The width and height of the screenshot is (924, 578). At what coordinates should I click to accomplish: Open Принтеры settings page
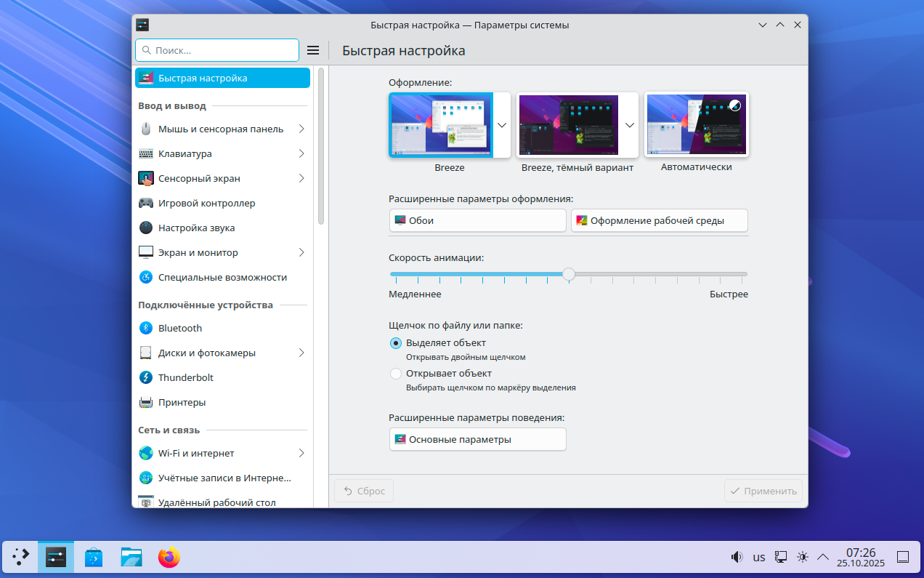pos(222,402)
